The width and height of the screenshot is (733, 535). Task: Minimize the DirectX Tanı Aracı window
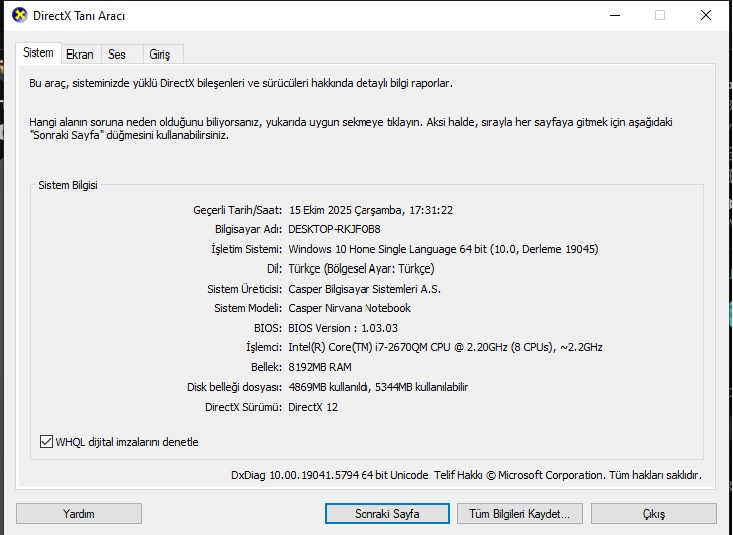[x=615, y=15]
